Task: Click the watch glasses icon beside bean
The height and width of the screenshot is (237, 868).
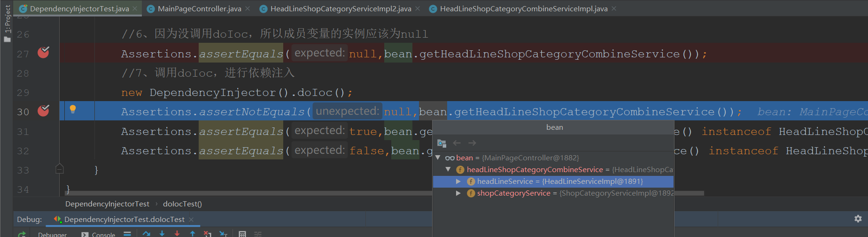Action: (449, 158)
